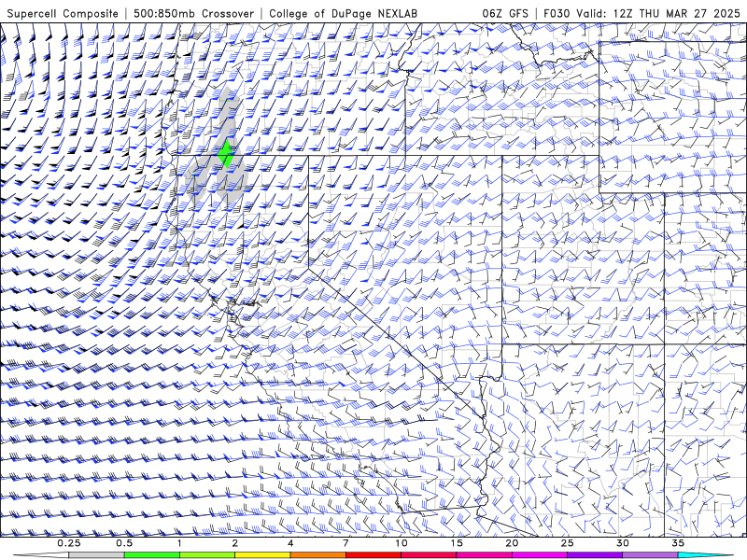Click the orange 4–7 legend segment
The image size is (747, 560).
coord(317,555)
